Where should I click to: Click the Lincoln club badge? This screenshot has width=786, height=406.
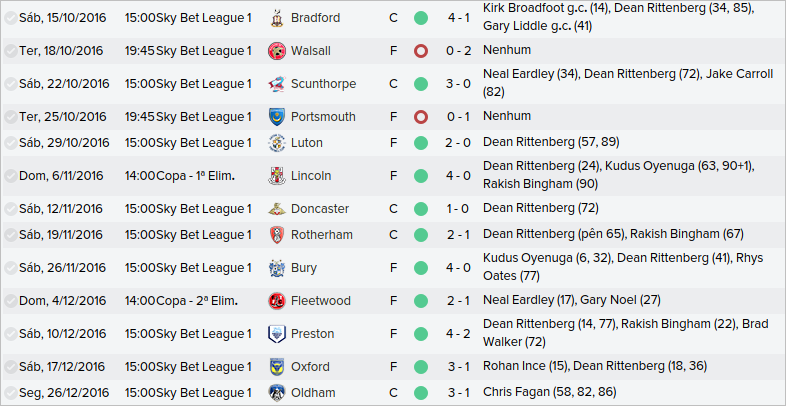276,176
